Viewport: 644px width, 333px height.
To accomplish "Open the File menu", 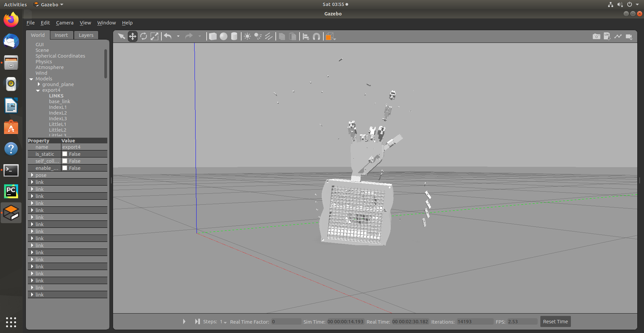I will tap(31, 23).
